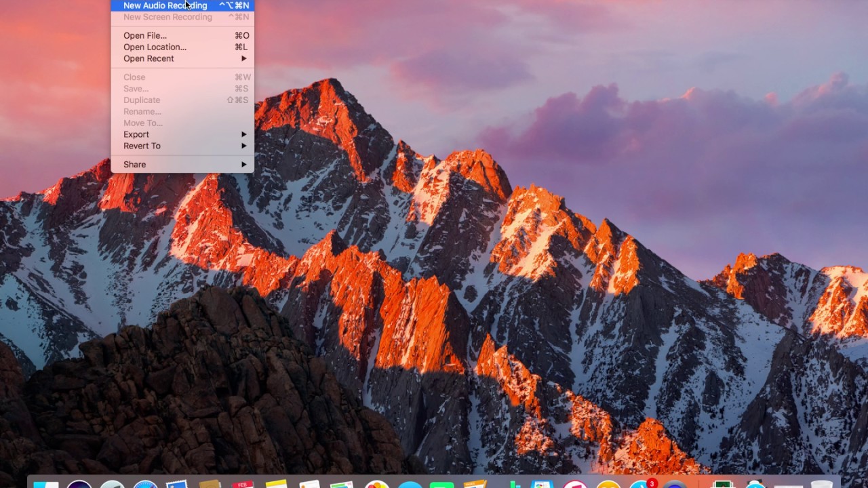Expand the Revert To submenu
This screenshot has height=488, width=868.
click(x=182, y=146)
